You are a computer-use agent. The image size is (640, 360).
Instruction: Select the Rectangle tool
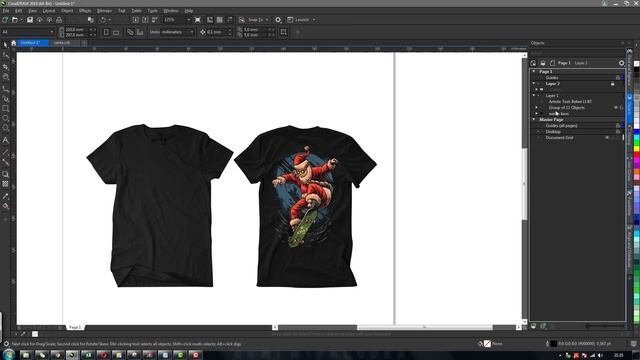[5, 109]
